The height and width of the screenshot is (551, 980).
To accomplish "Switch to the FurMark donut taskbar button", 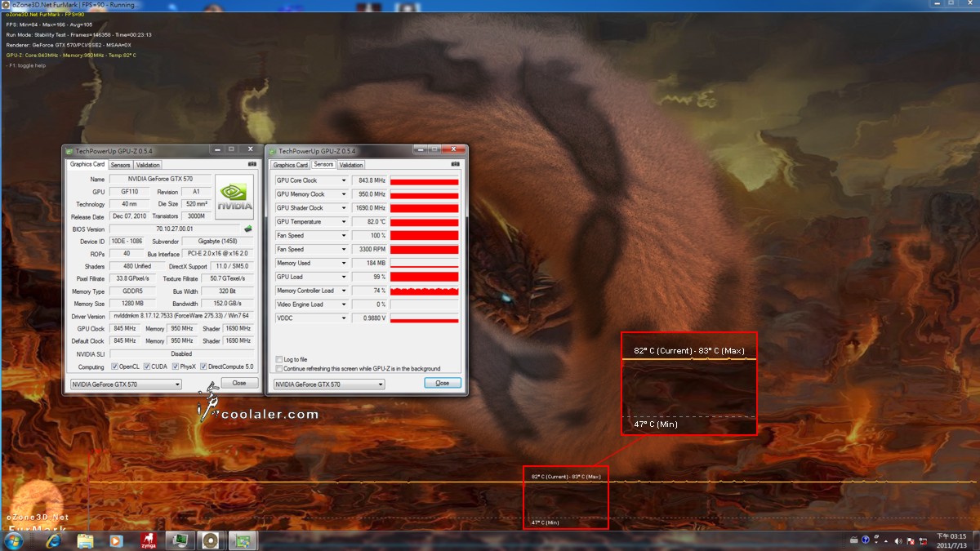I will (211, 540).
